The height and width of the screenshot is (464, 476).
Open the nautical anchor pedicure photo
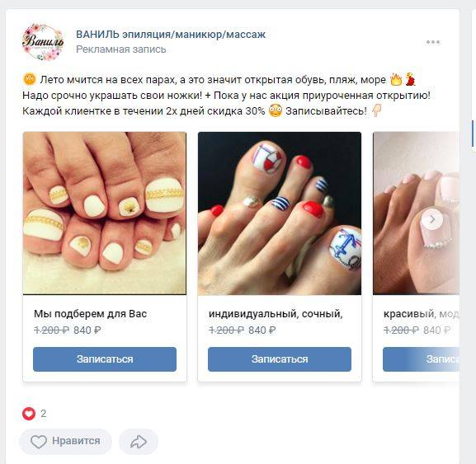(280, 213)
